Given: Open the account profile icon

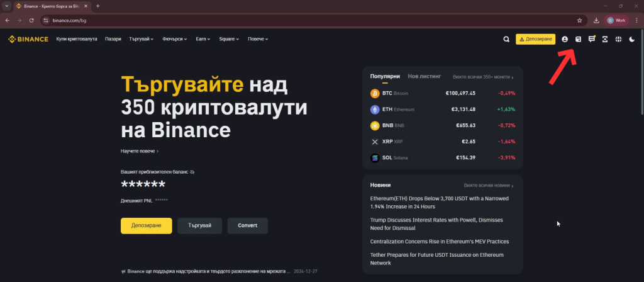Looking at the screenshot, I should coord(565,39).
